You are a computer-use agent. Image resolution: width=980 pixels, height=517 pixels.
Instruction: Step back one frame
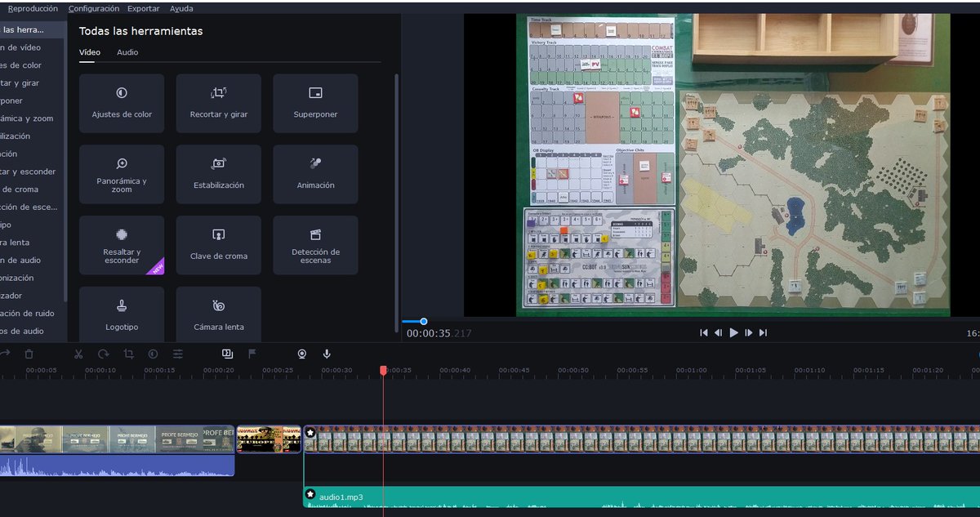[x=719, y=332]
